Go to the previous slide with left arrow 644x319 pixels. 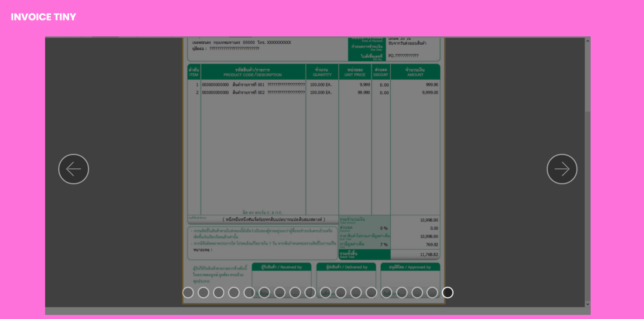(x=73, y=169)
